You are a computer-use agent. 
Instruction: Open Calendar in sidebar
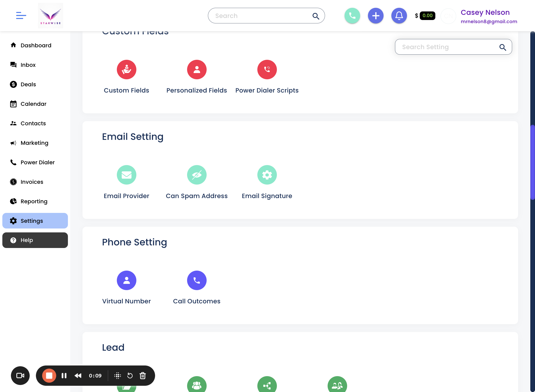[35, 104]
